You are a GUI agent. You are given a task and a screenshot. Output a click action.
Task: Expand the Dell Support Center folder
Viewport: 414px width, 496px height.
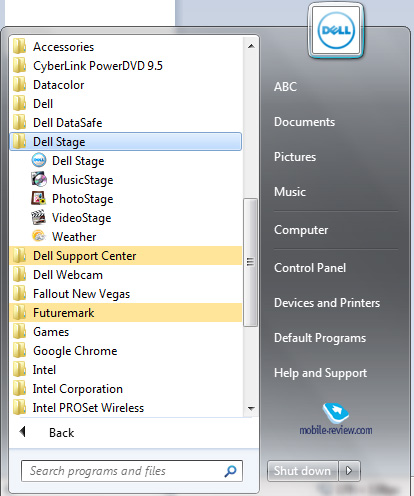coord(126,256)
